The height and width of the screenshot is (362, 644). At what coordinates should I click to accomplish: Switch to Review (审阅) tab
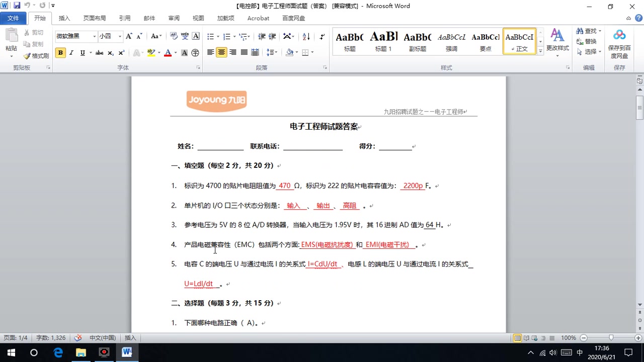(x=174, y=18)
